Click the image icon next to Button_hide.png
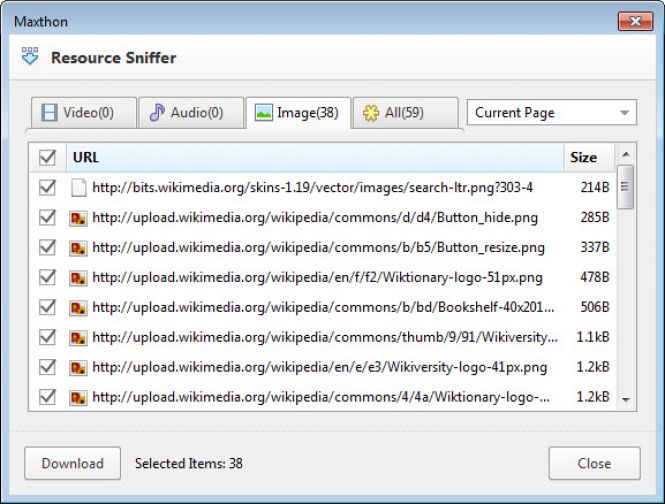The height and width of the screenshot is (504, 665). (x=78, y=218)
